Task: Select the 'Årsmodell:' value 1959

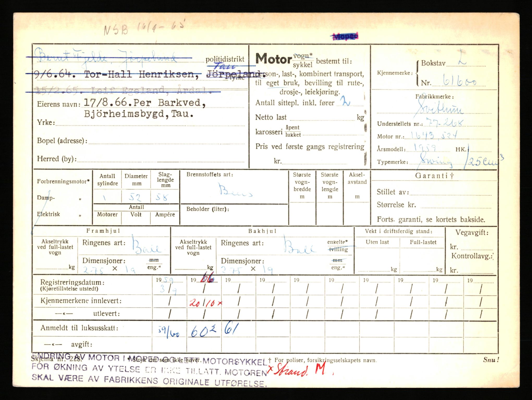Action: [x=425, y=148]
